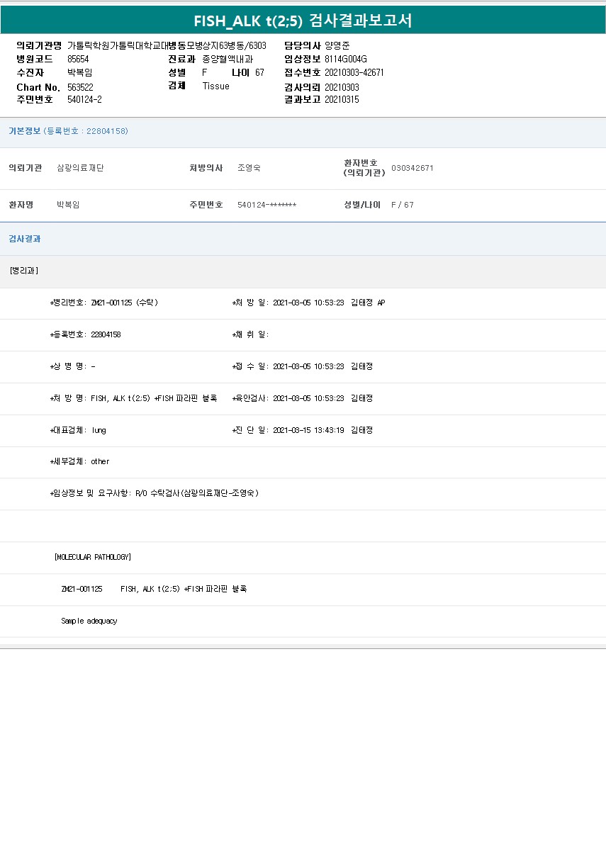606x868 pixels.
Task: Select 처방의사 name 조영숙
Action: [249, 168]
